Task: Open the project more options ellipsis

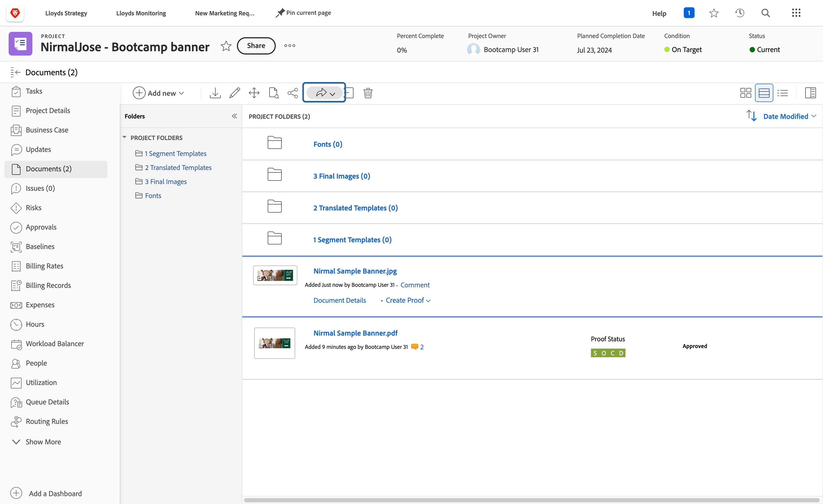Action: [x=290, y=46]
